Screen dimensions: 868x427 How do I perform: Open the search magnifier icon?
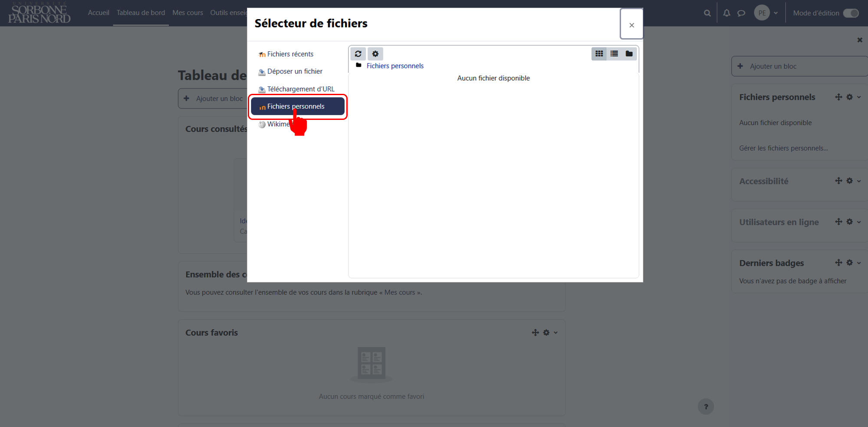pyautogui.click(x=707, y=13)
